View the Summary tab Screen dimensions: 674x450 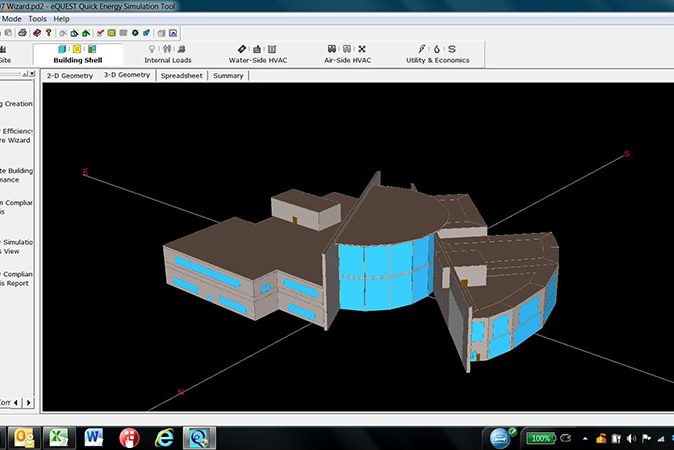pos(228,75)
